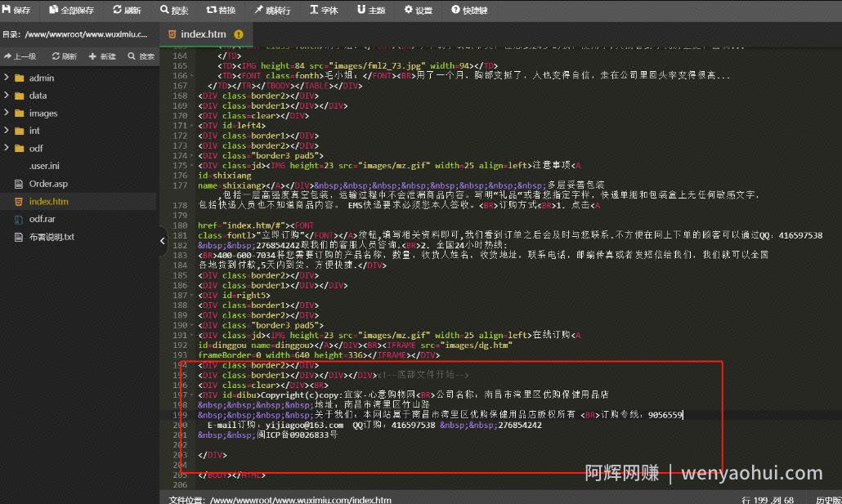
Task: Refresh the file list with sidebar 刷新
Action: click(65, 56)
